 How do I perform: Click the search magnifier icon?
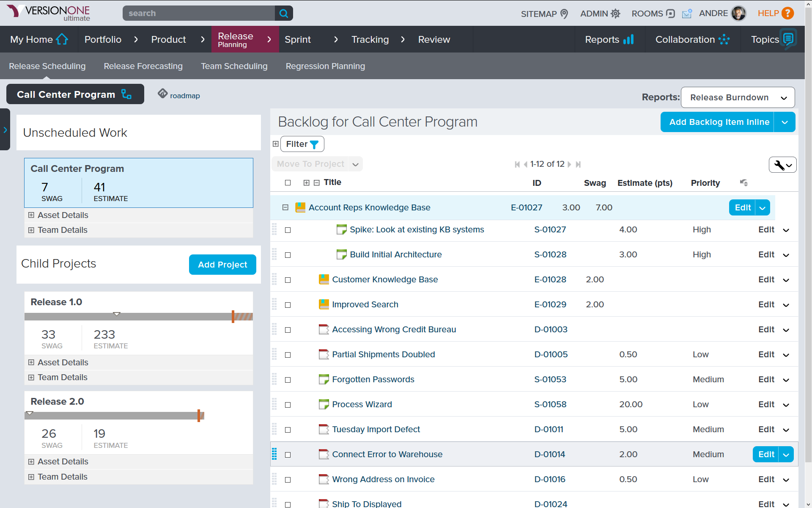pos(284,14)
